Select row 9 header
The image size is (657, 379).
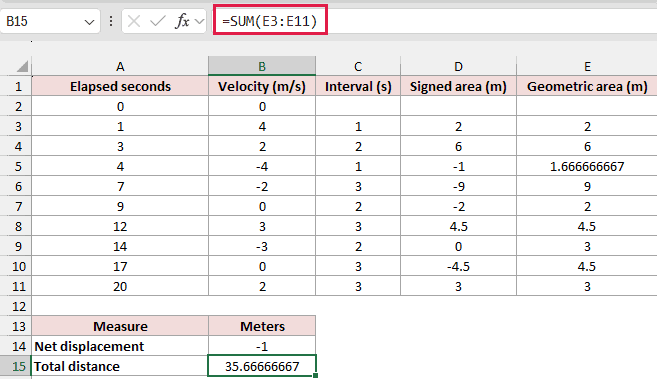click(16, 246)
